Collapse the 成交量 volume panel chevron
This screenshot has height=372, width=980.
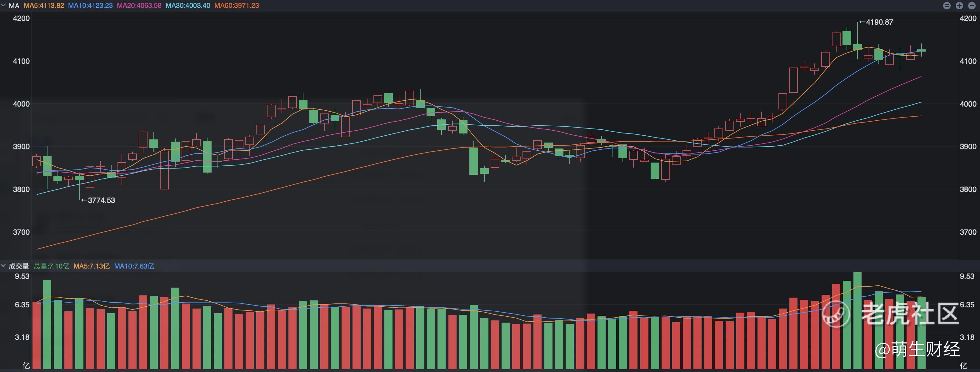[x=3, y=265]
